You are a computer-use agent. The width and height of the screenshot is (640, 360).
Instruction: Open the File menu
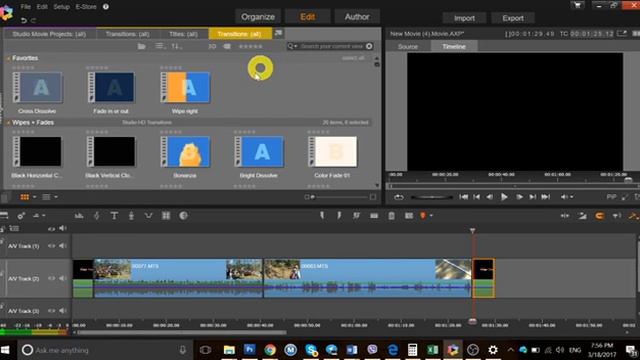25,7
